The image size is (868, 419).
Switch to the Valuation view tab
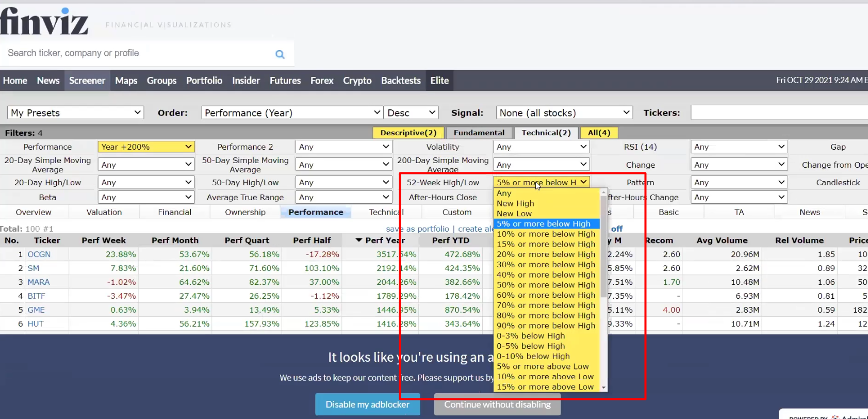point(104,212)
